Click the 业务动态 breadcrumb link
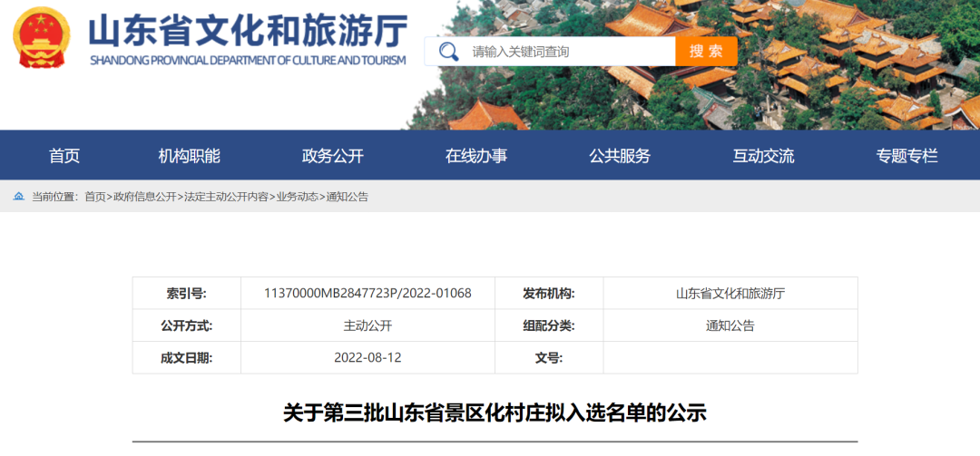 [298, 197]
